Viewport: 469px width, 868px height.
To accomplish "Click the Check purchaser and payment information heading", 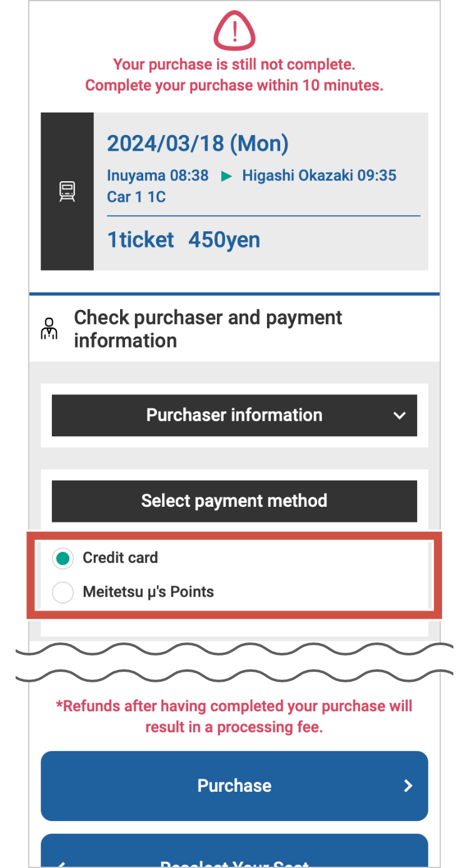I will coord(208,329).
